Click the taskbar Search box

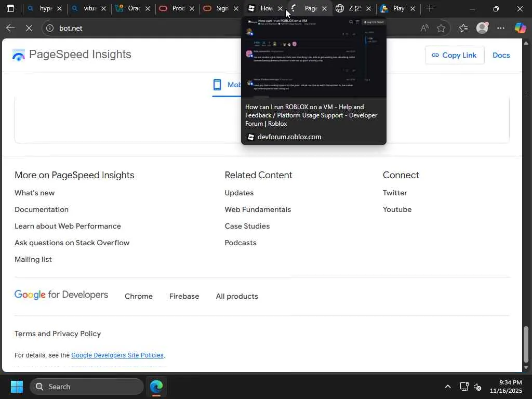87,387
